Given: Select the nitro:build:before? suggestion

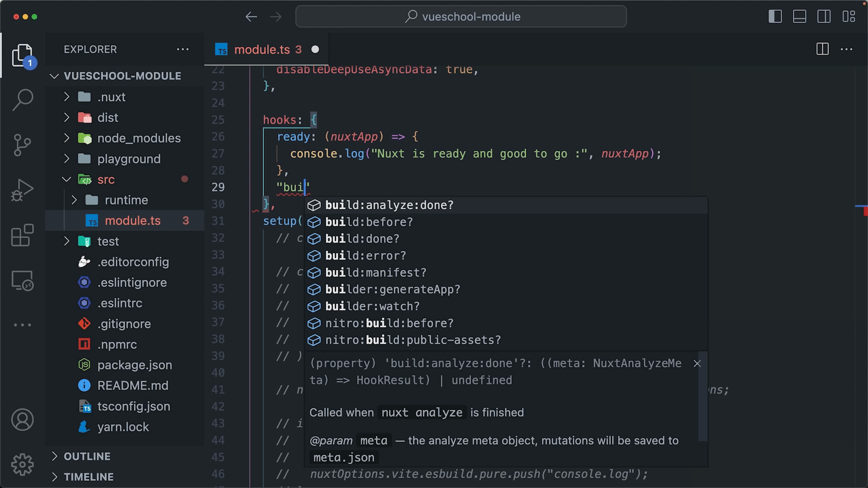Looking at the screenshot, I should pos(506,323).
